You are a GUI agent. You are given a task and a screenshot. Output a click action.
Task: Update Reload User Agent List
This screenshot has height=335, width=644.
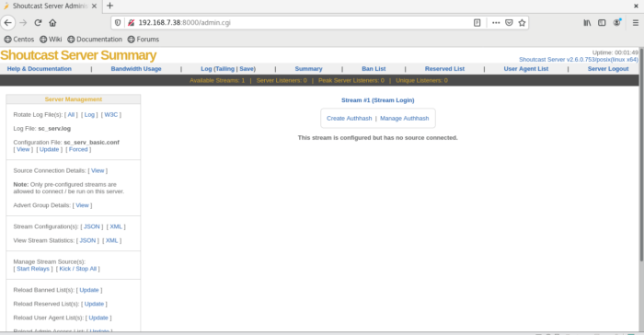[98, 318]
